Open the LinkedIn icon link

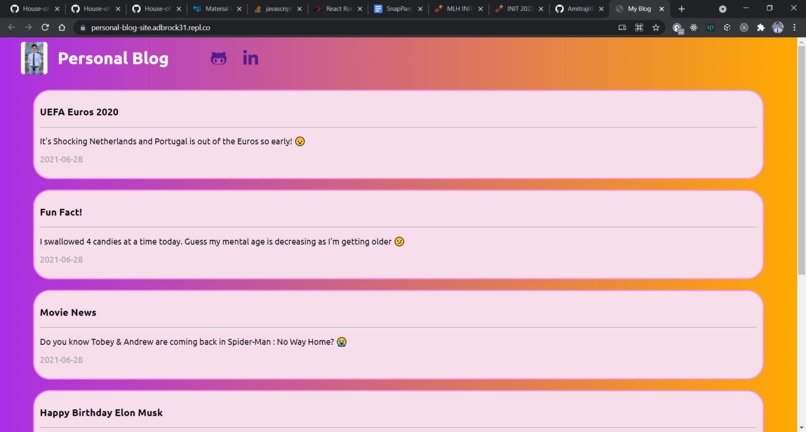(x=250, y=58)
